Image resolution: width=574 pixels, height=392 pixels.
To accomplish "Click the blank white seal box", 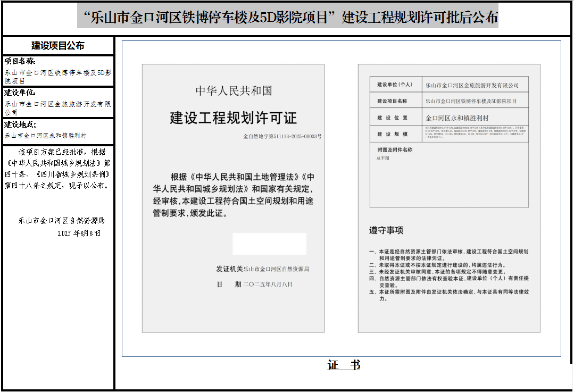I will 269,244.
